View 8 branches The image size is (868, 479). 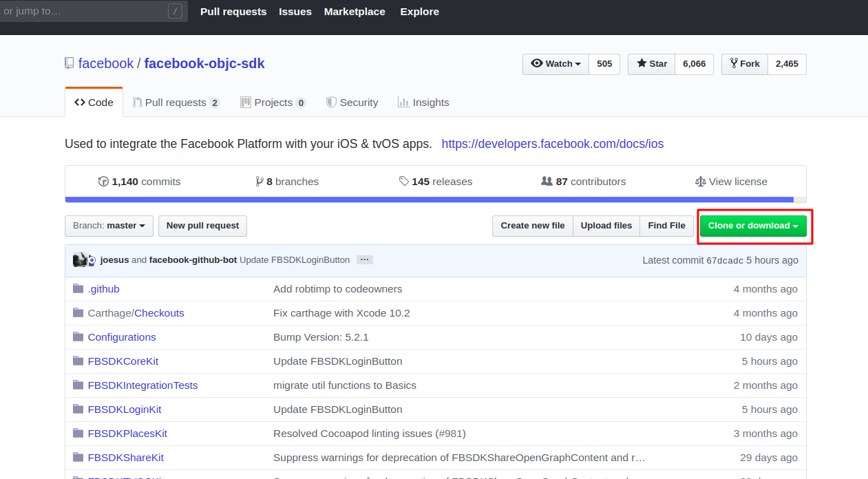(x=287, y=182)
